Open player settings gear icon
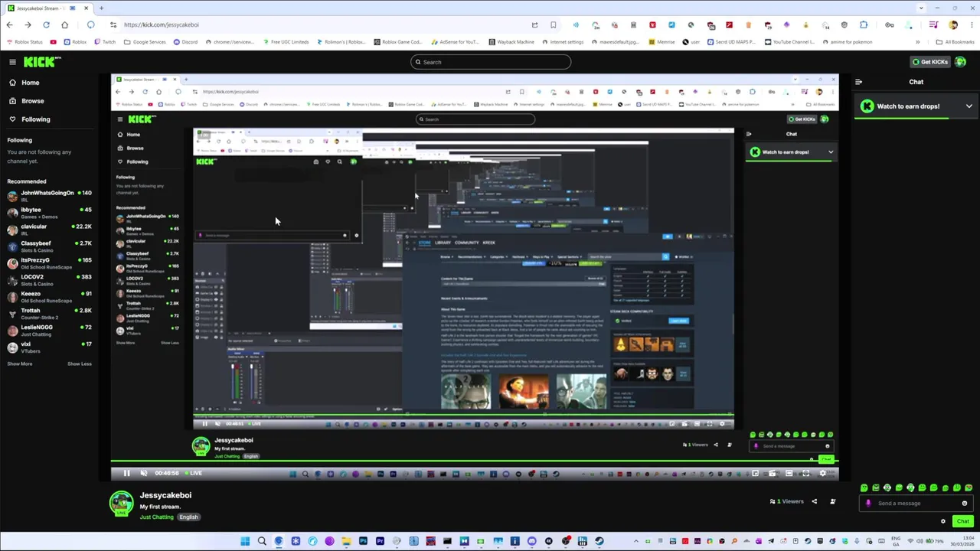This screenshot has height=551, width=980. click(x=823, y=473)
